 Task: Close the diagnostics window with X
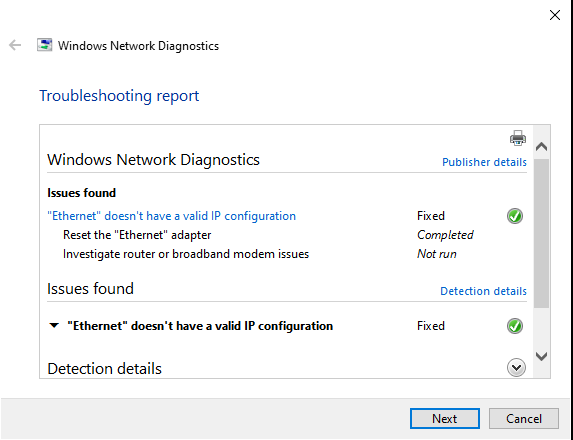pyautogui.click(x=555, y=15)
